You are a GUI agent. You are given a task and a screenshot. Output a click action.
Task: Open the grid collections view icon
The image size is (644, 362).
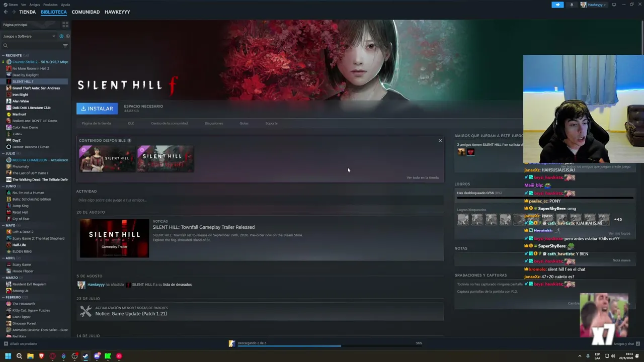(x=65, y=25)
